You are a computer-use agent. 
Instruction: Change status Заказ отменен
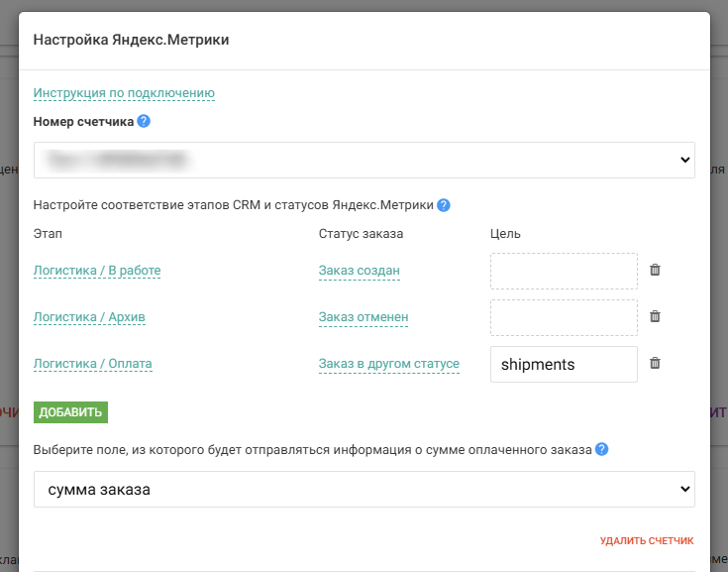(x=364, y=317)
